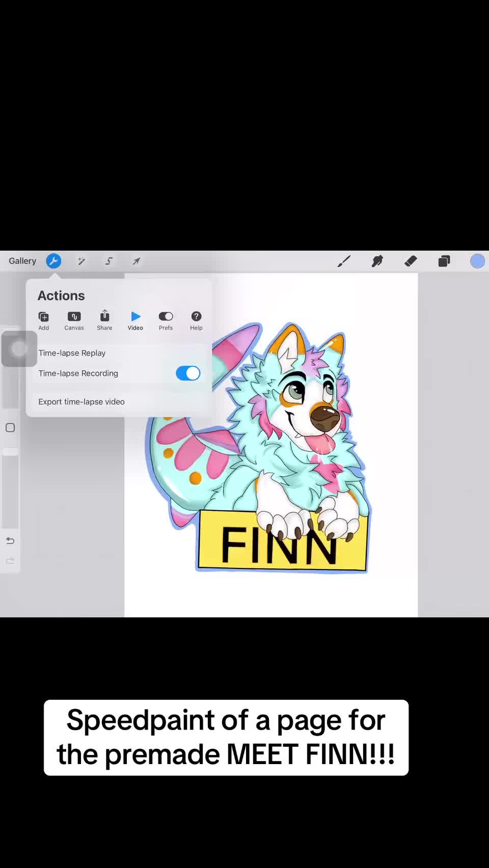Select the Eraser tool
The image size is (489, 868).
411,261
